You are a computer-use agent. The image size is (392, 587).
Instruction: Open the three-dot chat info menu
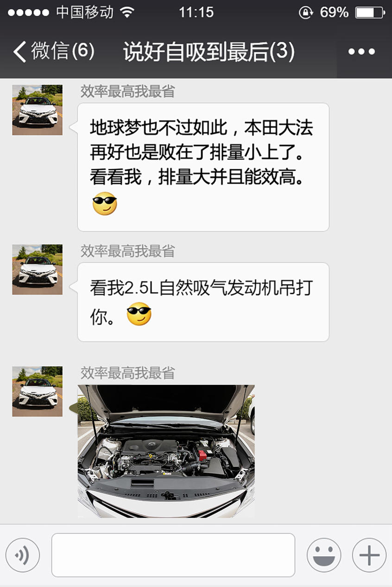click(361, 51)
